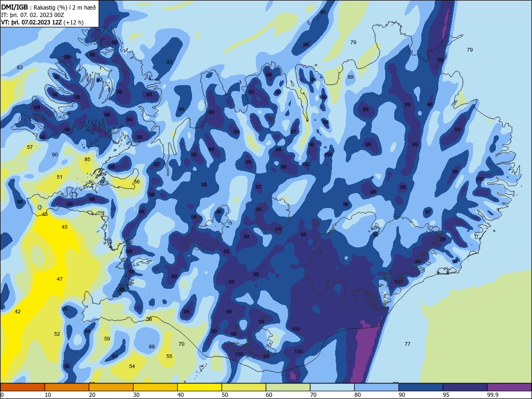Image resolution: width=532 pixels, height=399 pixels.
Task: Click the humidity value 52 on the map
Action: coord(57,334)
